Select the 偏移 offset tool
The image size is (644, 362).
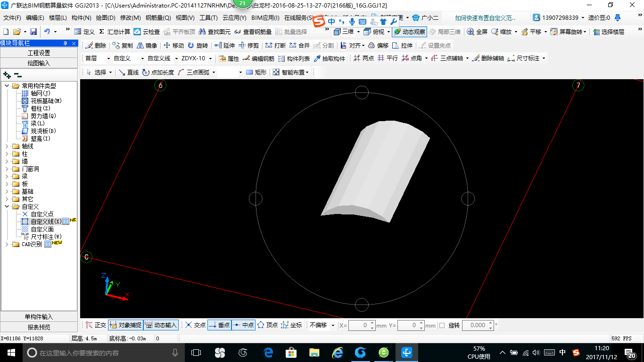[378, 45]
